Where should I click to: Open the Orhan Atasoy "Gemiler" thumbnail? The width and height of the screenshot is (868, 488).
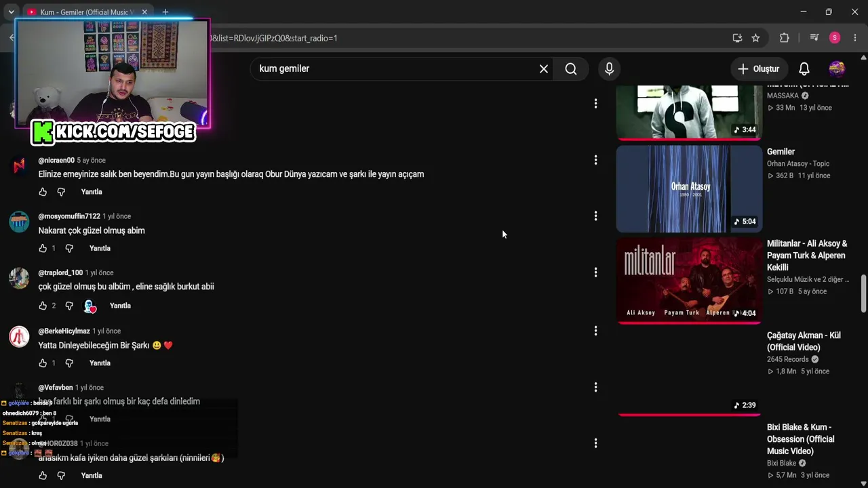[689, 188]
